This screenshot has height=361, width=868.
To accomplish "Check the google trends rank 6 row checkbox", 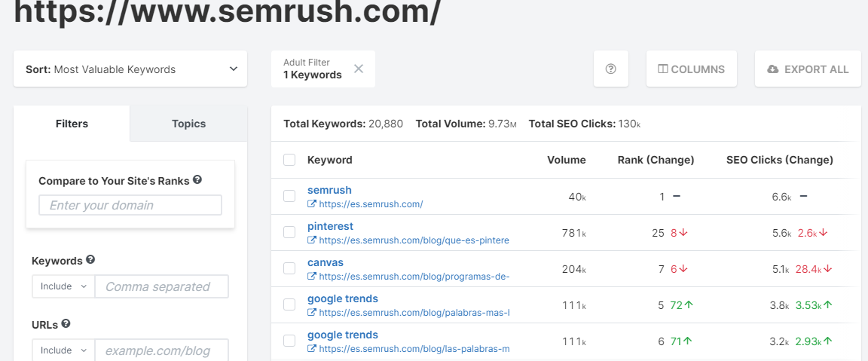I will (289, 341).
